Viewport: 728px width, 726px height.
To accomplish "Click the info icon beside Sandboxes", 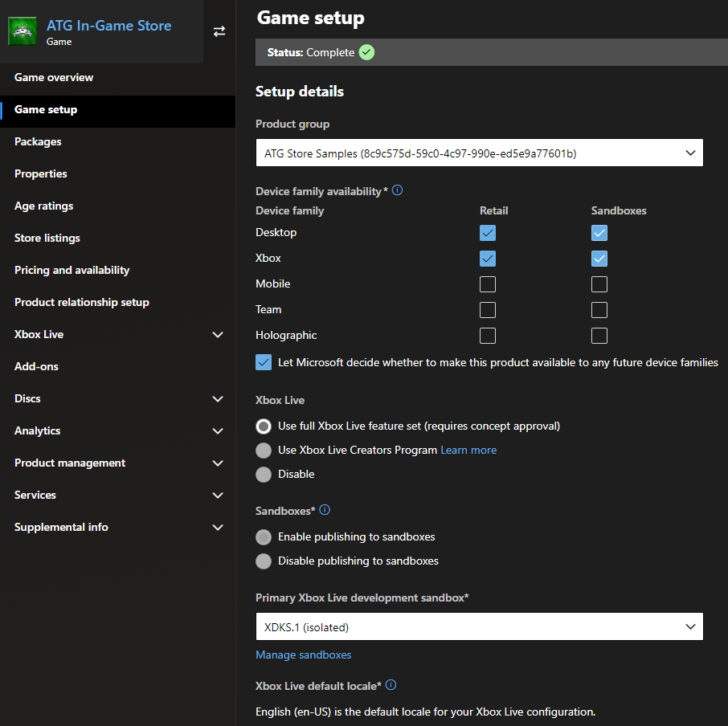I will (324, 510).
